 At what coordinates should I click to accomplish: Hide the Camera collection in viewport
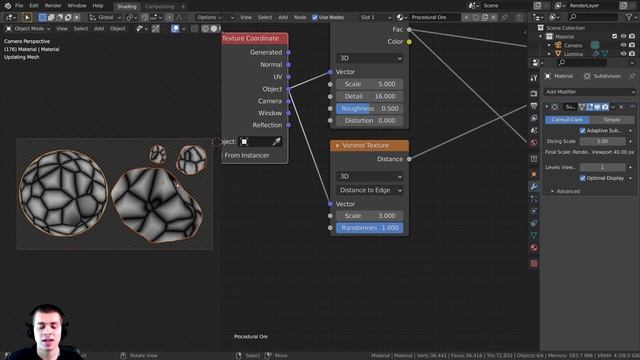[x=623, y=45]
